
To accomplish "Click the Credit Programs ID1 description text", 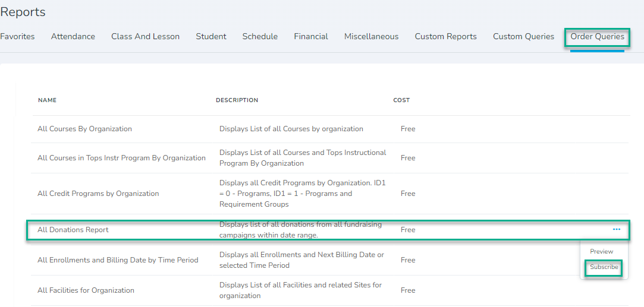I will coord(303,194).
